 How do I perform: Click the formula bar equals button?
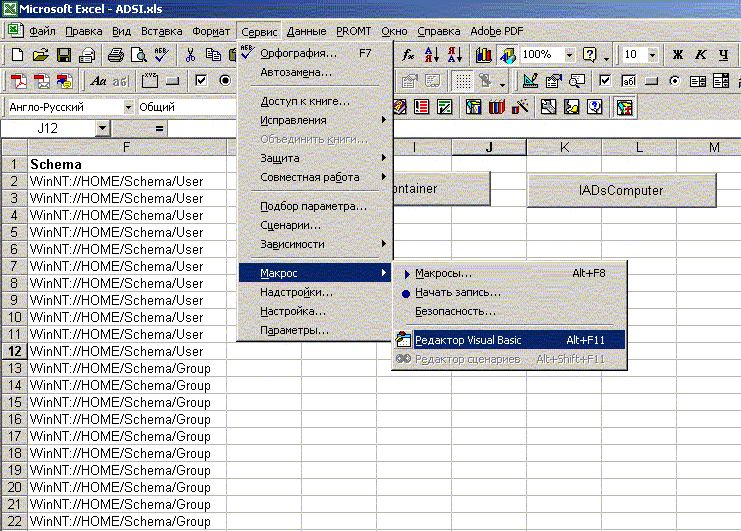159,128
